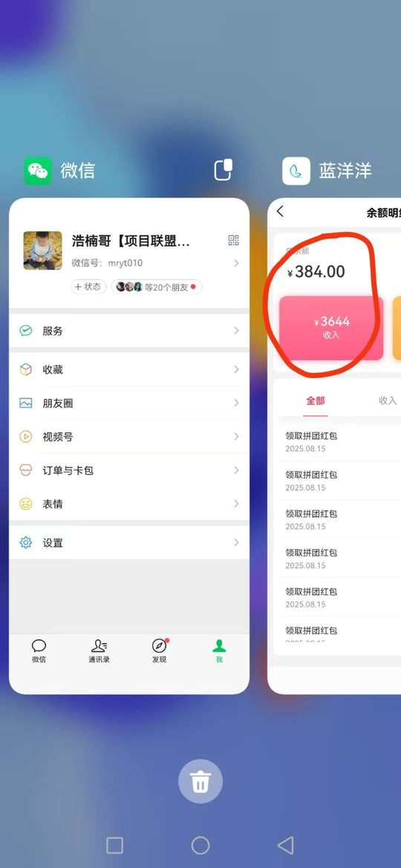Switch to the 全部 tab
401x868 pixels.
point(316,400)
